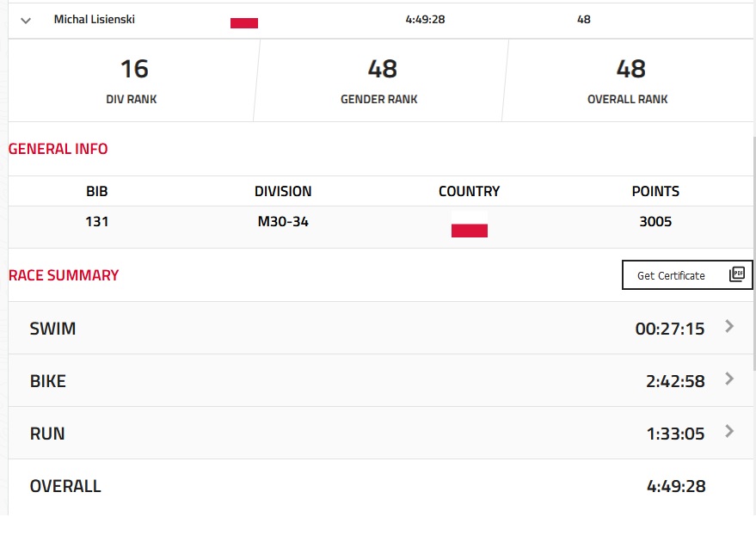This screenshot has width=756, height=554.
Task: Click the bib number 131
Action: [x=97, y=221]
